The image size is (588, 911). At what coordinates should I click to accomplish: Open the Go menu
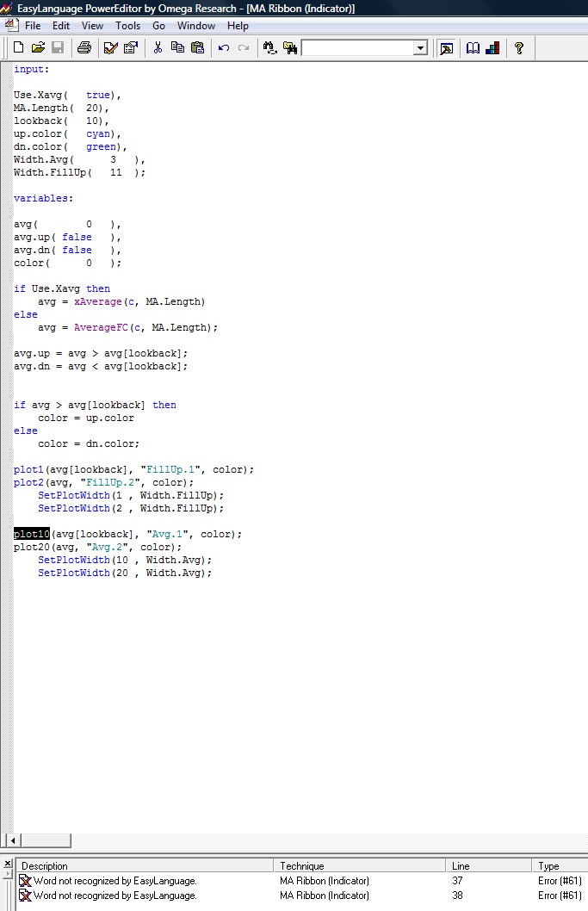pos(158,26)
